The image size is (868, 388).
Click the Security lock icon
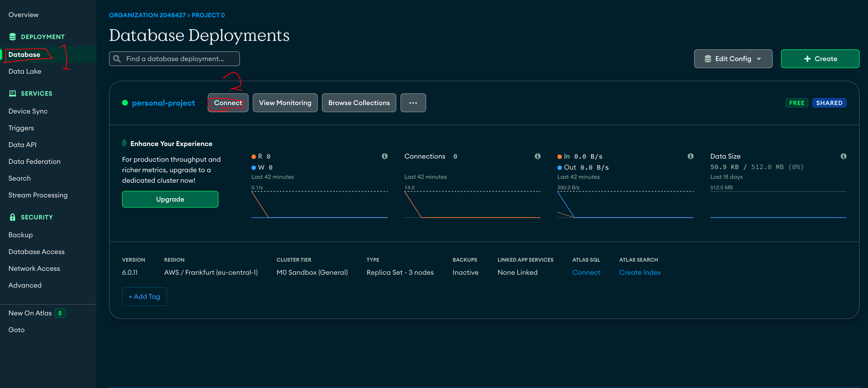coord(13,217)
